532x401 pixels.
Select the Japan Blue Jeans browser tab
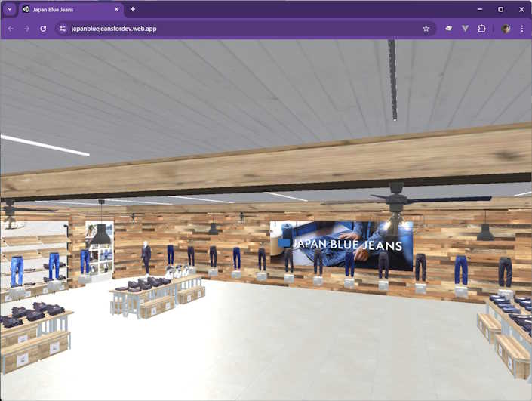[x=71, y=10]
